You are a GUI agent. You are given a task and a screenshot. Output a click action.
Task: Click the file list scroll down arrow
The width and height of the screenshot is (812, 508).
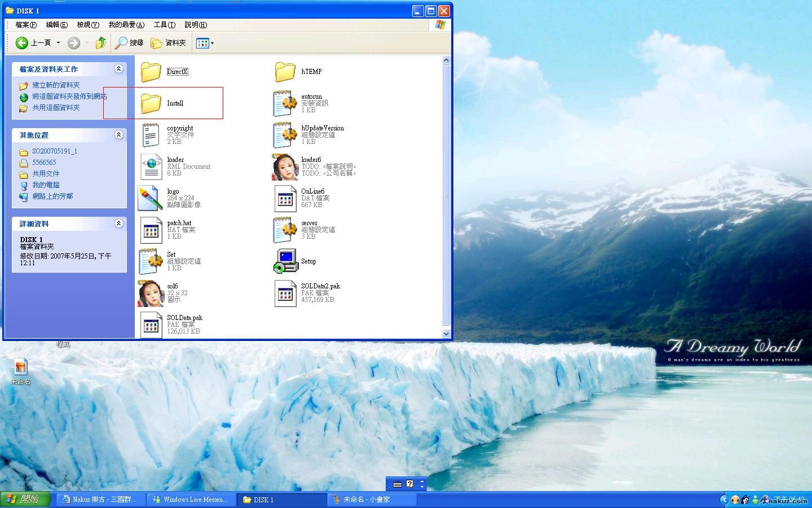click(x=447, y=334)
